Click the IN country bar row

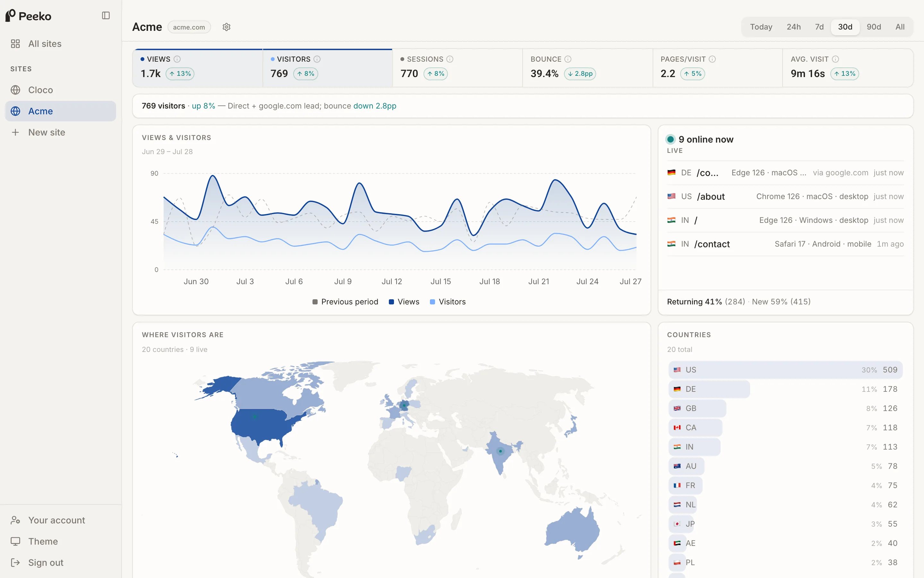pos(785,447)
